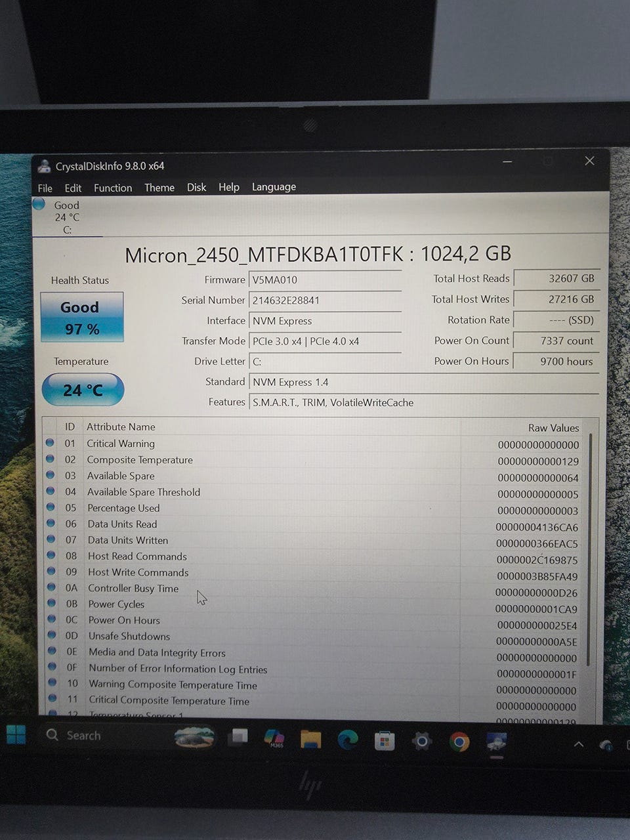The image size is (630, 840).
Task: Open the Language menu
Action: coord(274,187)
